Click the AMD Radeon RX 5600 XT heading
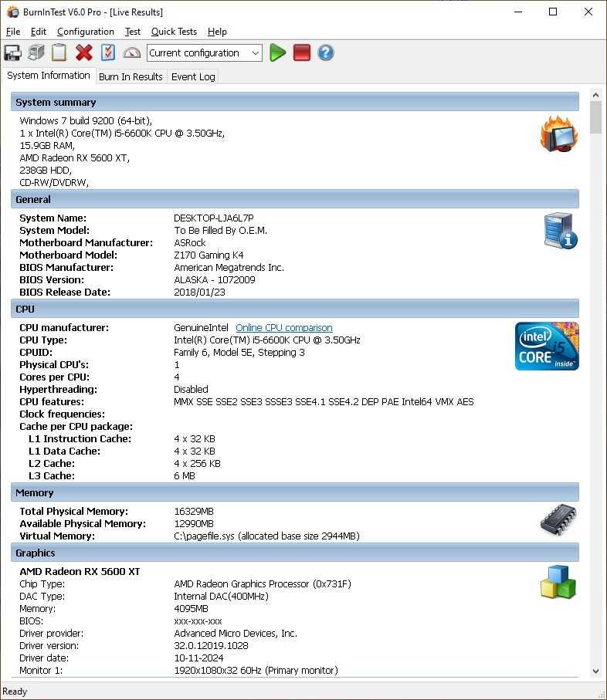This screenshot has width=607, height=700. 80,571
